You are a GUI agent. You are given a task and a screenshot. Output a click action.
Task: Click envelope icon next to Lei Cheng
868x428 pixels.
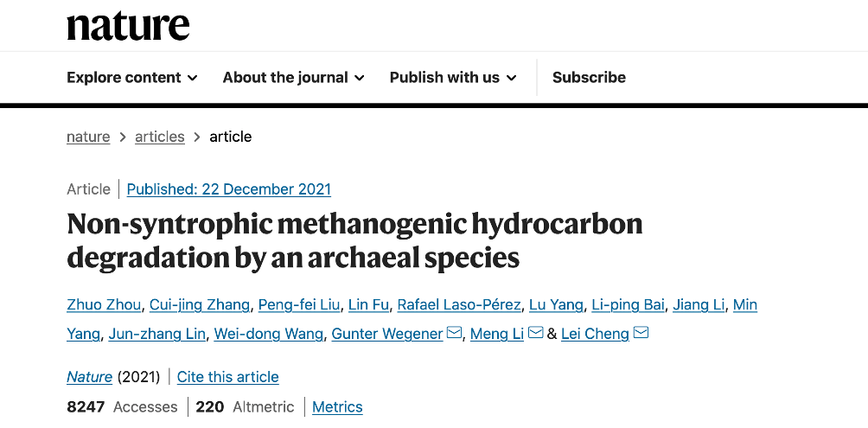coord(641,333)
